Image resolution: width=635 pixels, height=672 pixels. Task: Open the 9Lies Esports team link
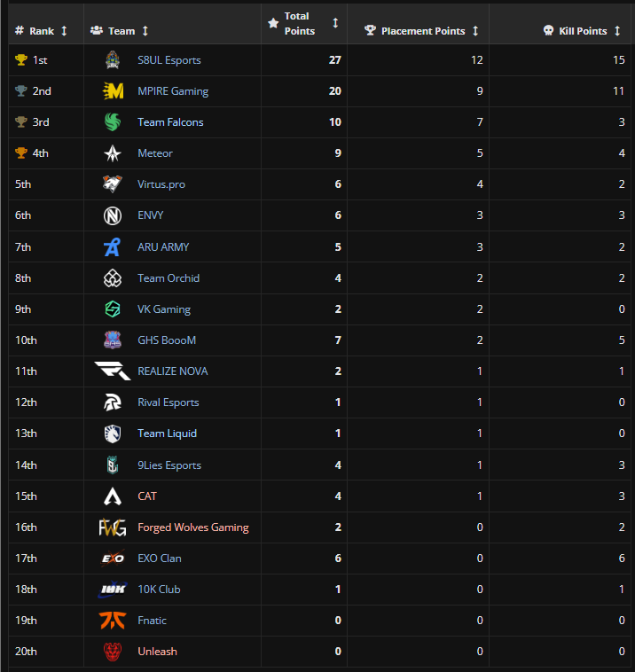point(169,465)
